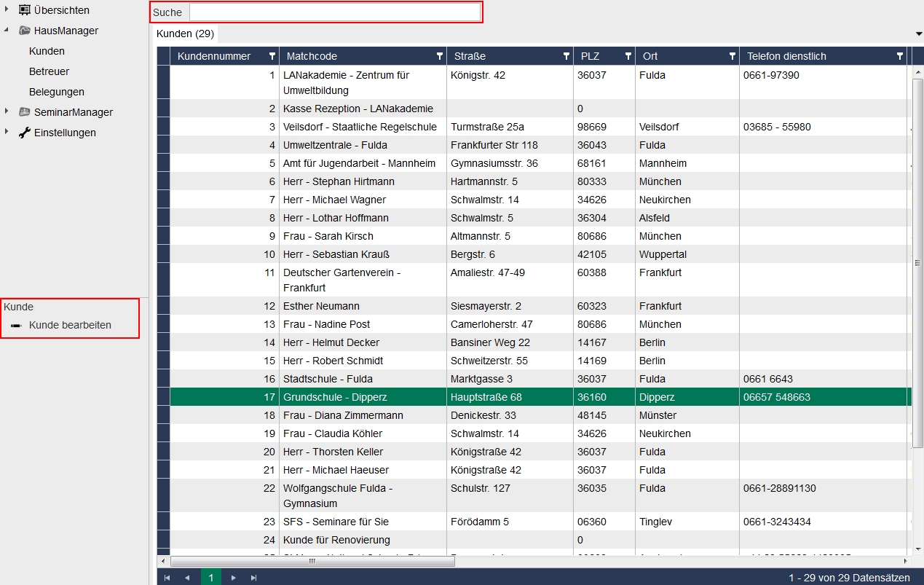Open the dropdown arrow right of Kunden tab
The width and height of the screenshot is (924, 585).
[x=918, y=34]
